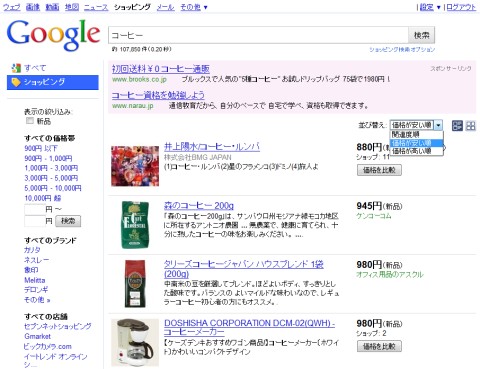
Task: Open 画像 top navigation link
Action: (x=33, y=7)
